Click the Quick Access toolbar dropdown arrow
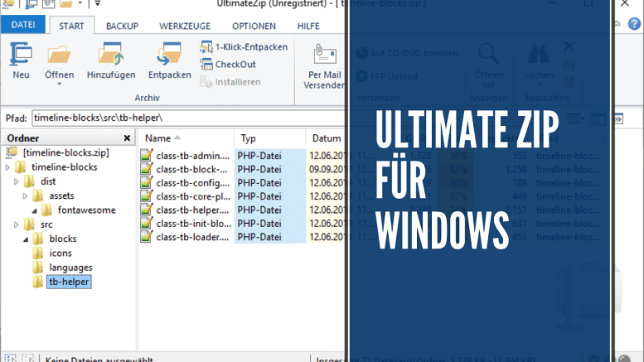 pyautogui.click(x=97, y=3)
